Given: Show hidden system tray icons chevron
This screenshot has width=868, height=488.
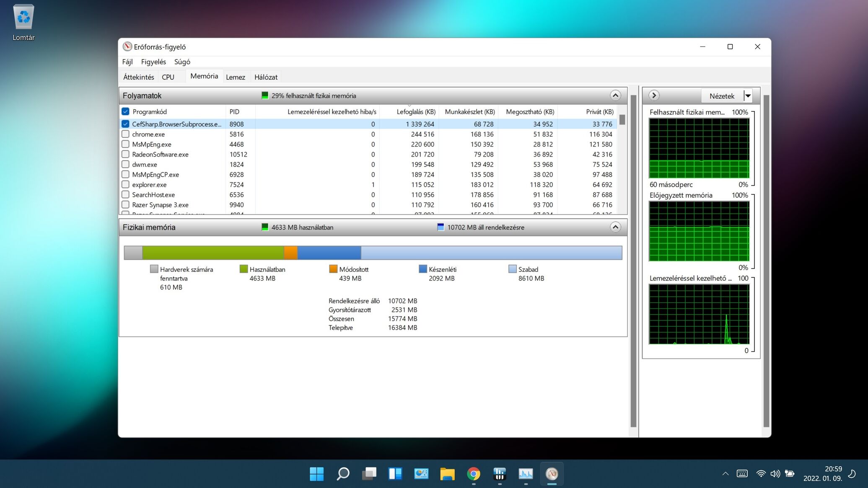Looking at the screenshot, I should point(725,474).
